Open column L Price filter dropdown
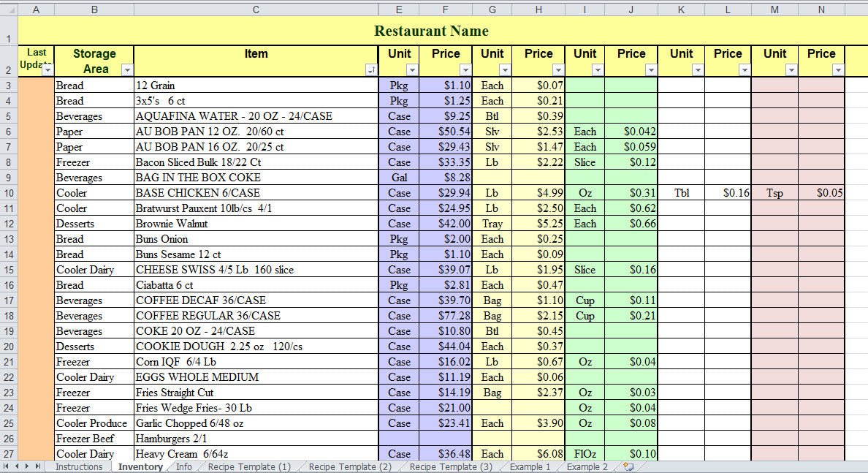Viewport: 868px width, 473px height. click(745, 69)
